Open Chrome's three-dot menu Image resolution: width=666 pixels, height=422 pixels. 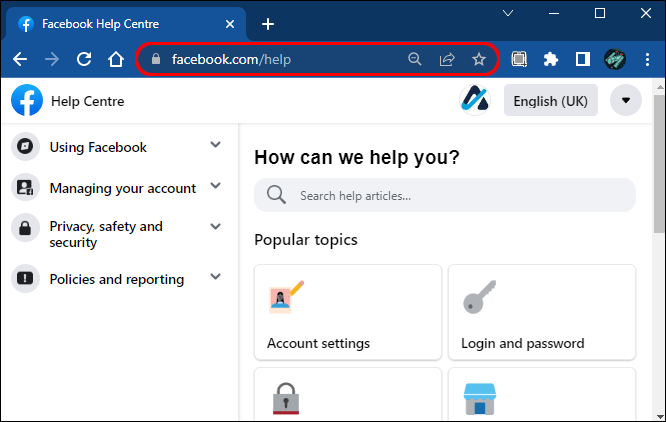tap(647, 59)
